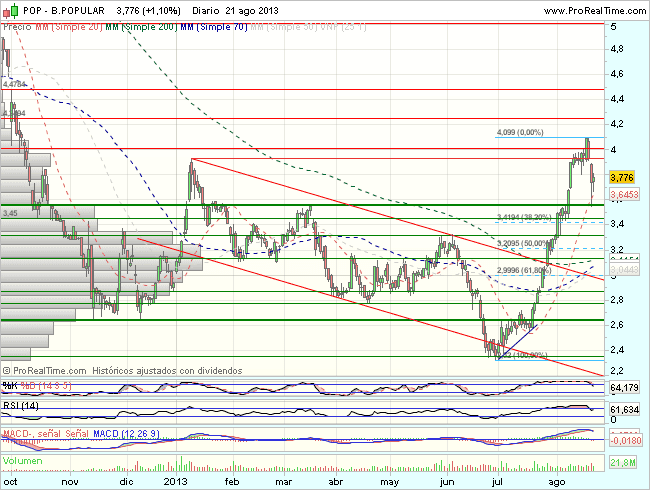Image resolution: width=650 pixels, height=490 pixels.
Task: Select the jul marker on time axis
Action: (497, 482)
